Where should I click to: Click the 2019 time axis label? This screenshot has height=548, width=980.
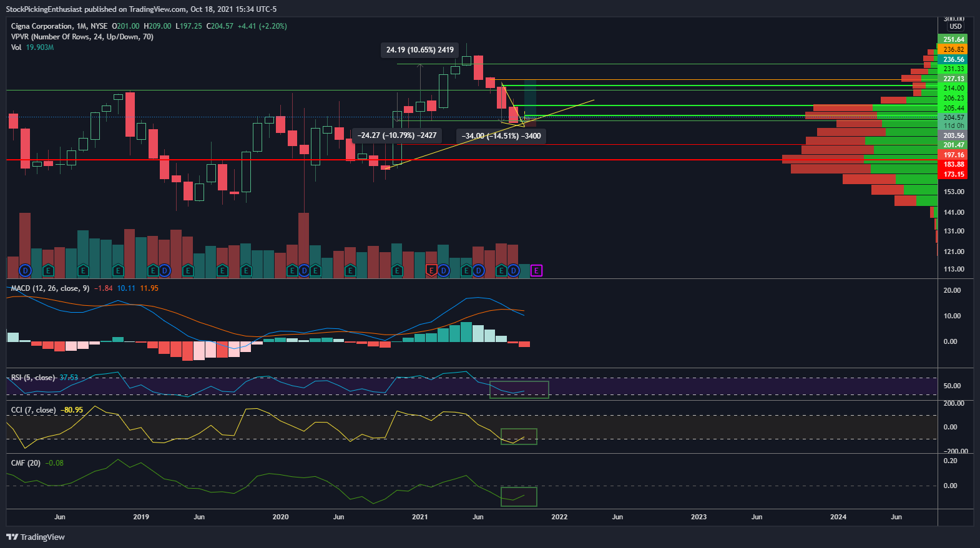(141, 517)
